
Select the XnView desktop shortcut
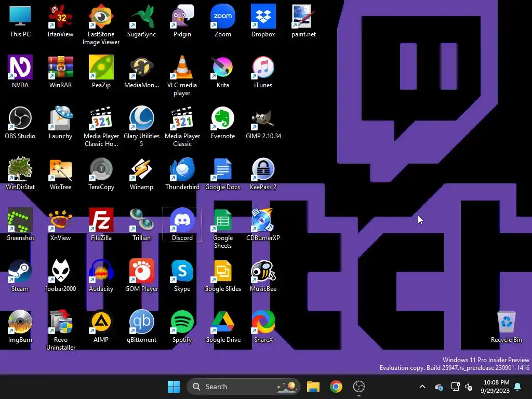[60, 224]
